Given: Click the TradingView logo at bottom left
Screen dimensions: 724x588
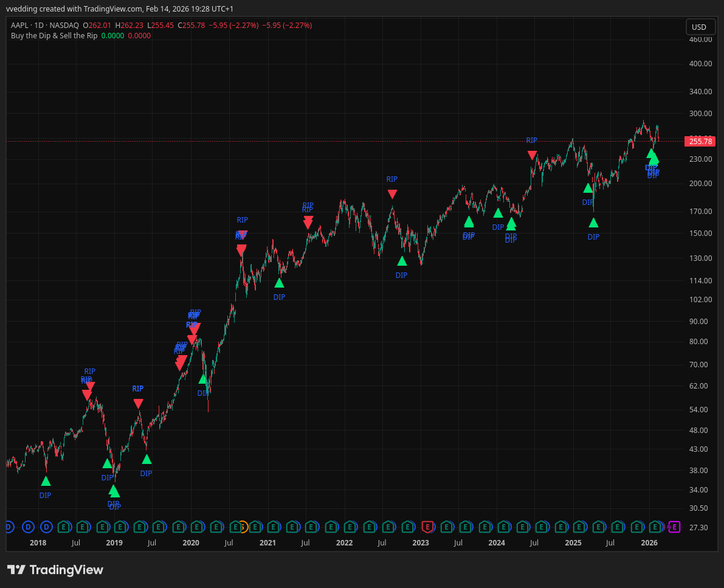Looking at the screenshot, I should point(55,570).
